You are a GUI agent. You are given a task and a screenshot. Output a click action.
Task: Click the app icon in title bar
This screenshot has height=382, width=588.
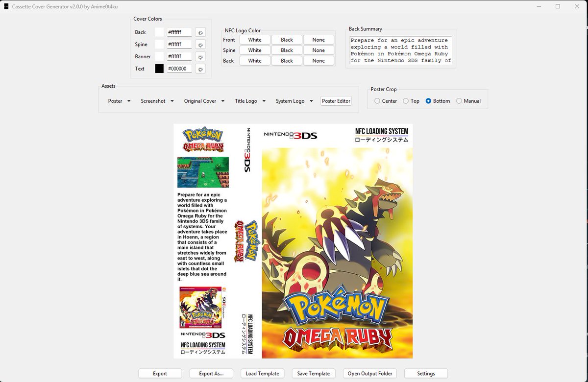6,6
